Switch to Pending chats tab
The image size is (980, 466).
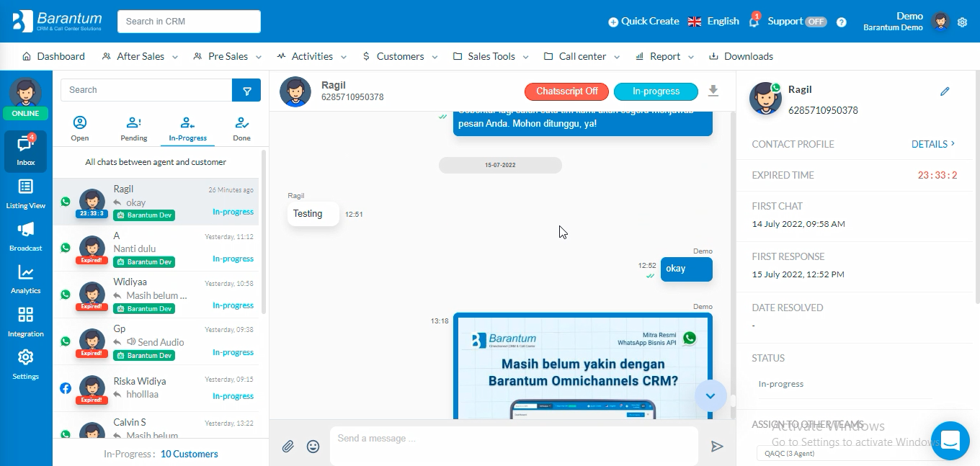point(134,129)
